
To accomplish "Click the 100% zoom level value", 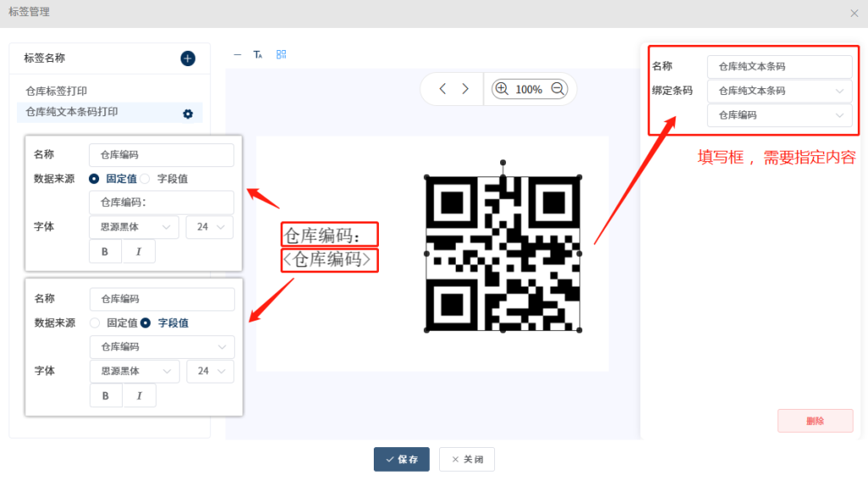I will (529, 89).
